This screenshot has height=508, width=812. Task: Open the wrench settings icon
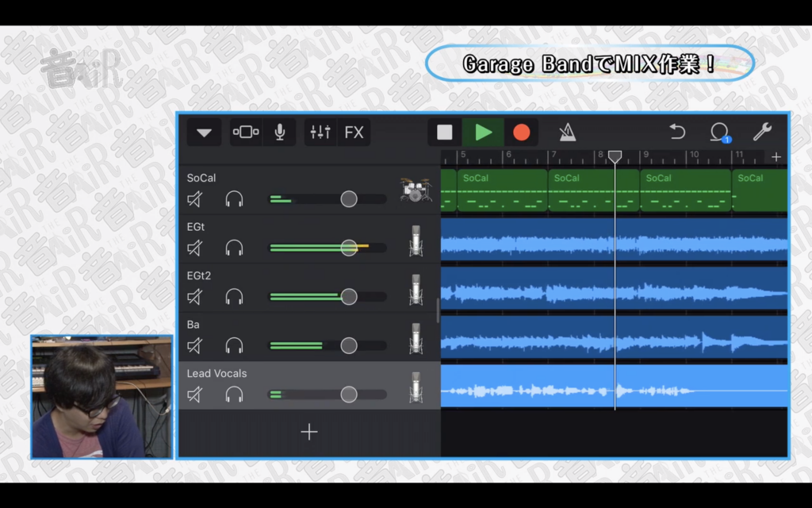762,133
